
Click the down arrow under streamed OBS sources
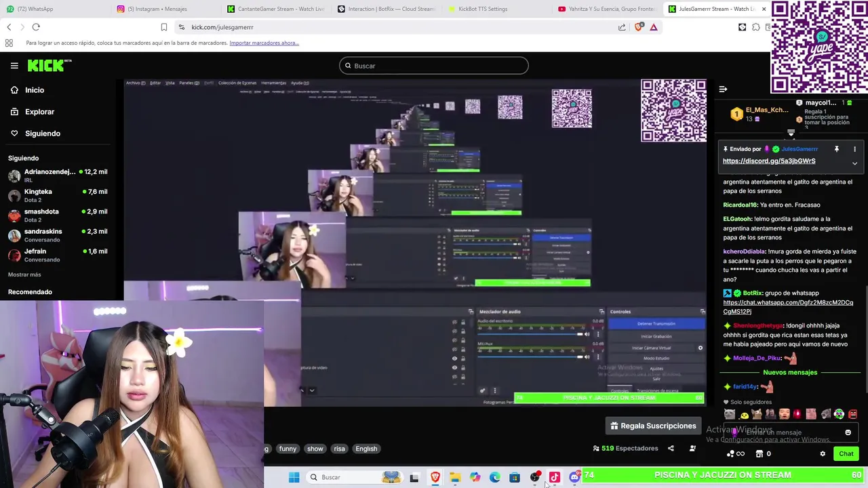click(312, 390)
